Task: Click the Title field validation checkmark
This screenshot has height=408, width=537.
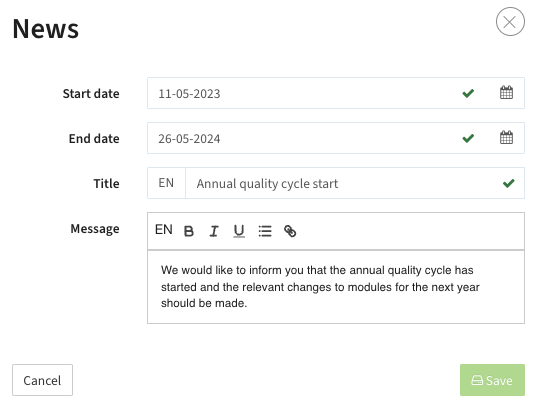Action: pos(509,183)
